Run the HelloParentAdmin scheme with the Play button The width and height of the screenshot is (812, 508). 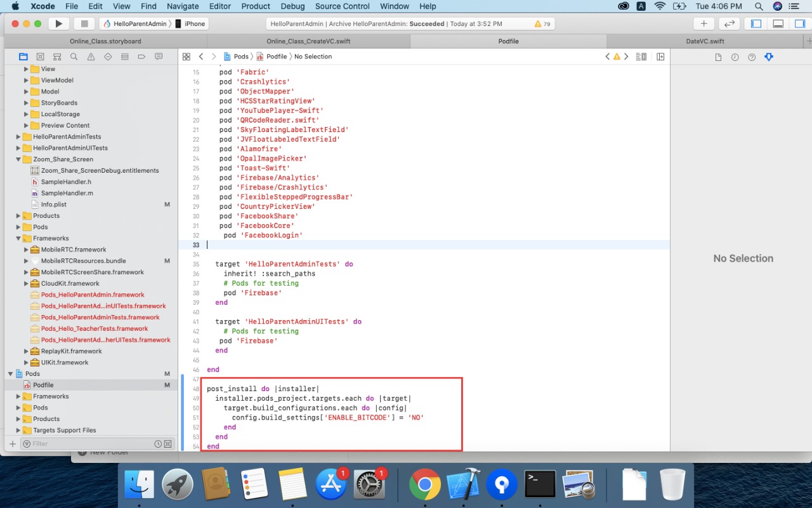58,23
